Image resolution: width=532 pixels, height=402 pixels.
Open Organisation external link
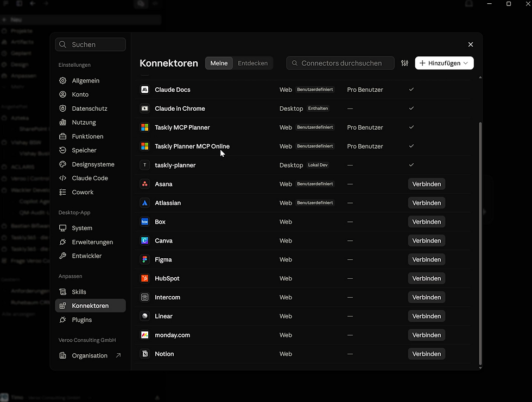click(90, 355)
